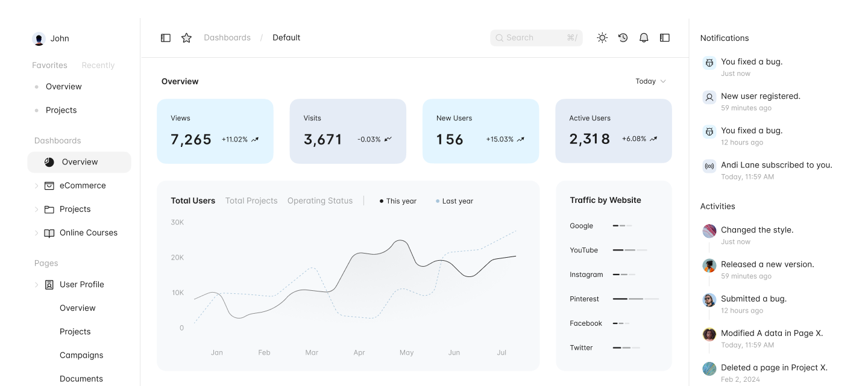Click the bug icon in first notification
This screenshot has width=868, height=386.
pyautogui.click(x=709, y=63)
